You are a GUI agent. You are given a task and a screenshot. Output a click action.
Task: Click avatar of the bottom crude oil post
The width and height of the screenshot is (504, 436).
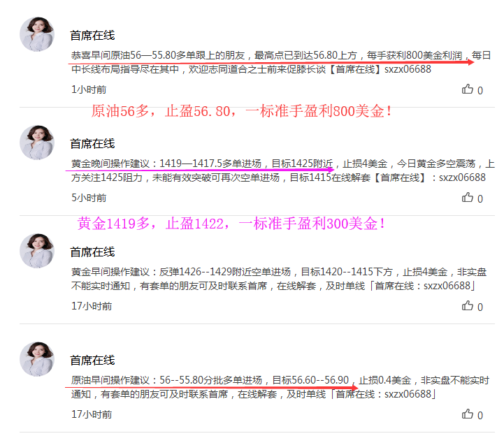click(x=37, y=359)
